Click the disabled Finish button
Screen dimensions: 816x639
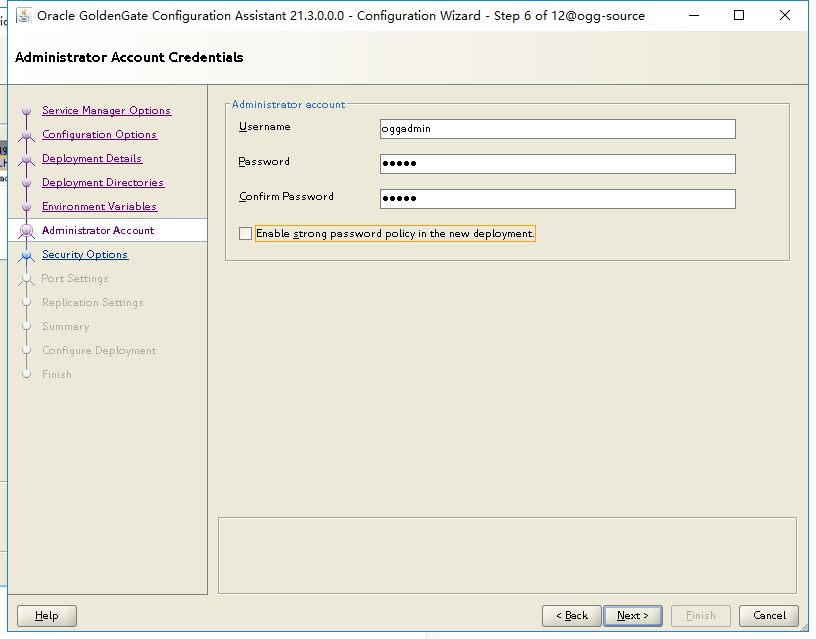(700, 616)
